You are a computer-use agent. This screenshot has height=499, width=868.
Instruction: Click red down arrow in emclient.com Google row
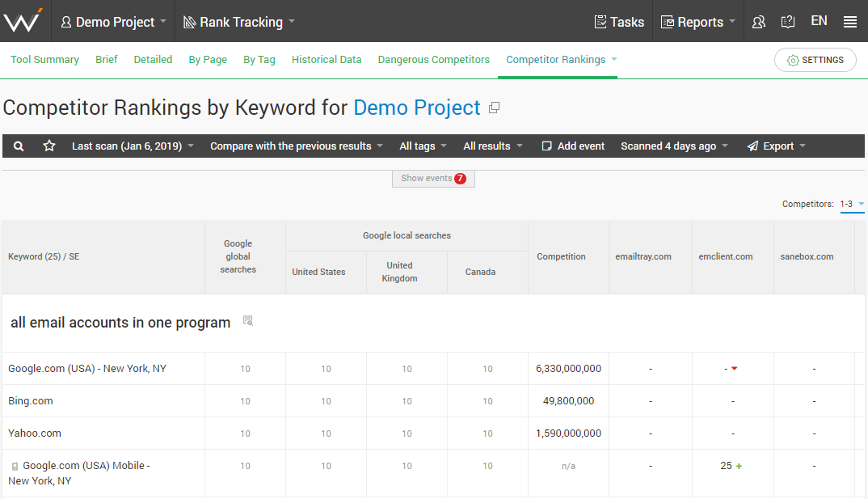click(735, 368)
